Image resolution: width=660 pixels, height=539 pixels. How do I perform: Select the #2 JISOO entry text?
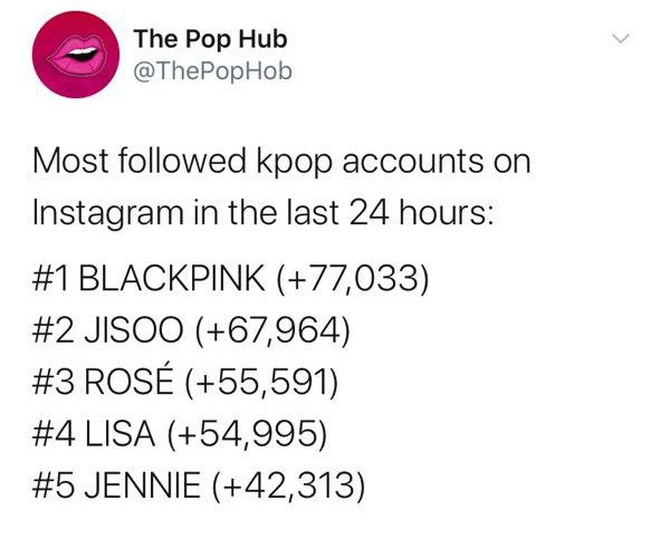[x=191, y=330]
